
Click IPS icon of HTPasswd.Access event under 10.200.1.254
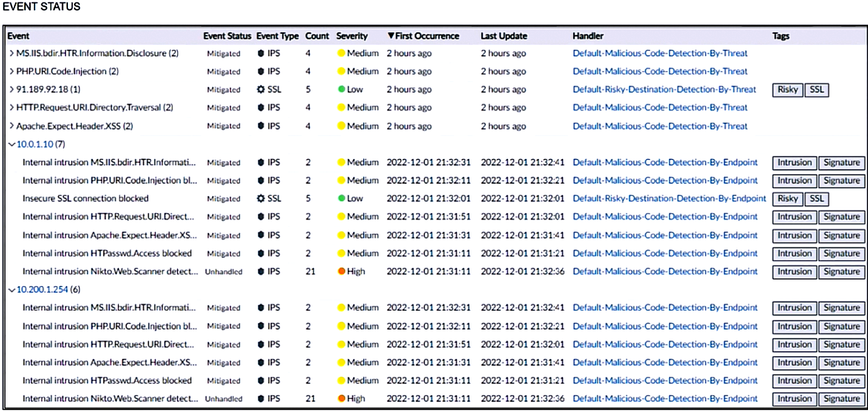[x=261, y=380]
